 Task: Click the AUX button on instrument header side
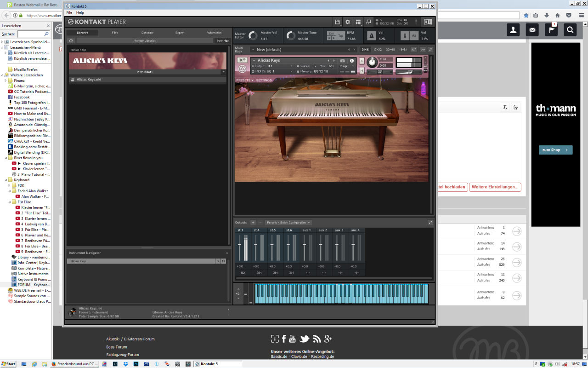(x=425, y=66)
